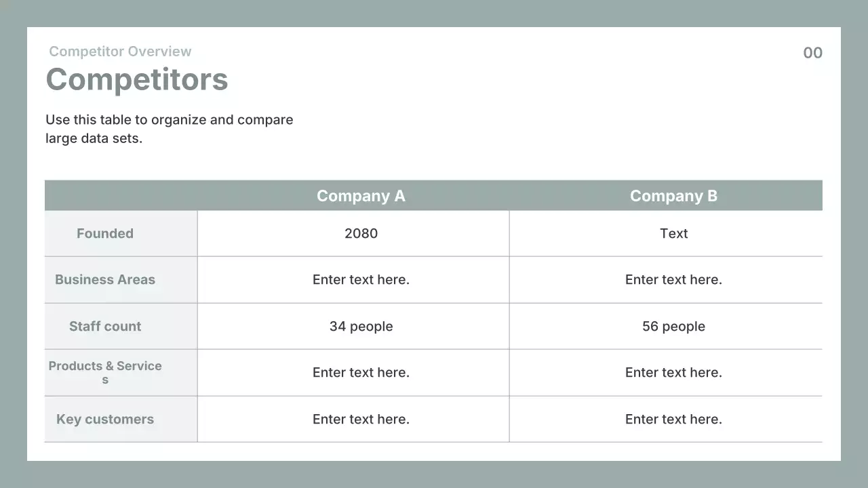868x488 pixels.
Task: Click Company A's Key customers cell
Action: pyautogui.click(x=361, y=420)
